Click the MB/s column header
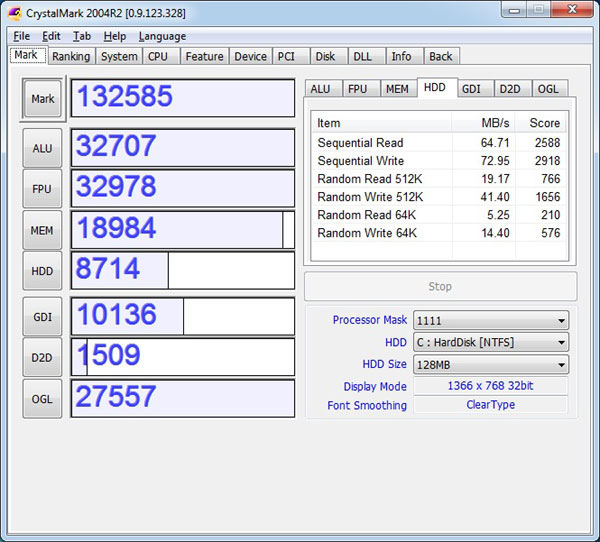Image resolution: width=600 pixels, height=542 pixels. coord(484,123)
